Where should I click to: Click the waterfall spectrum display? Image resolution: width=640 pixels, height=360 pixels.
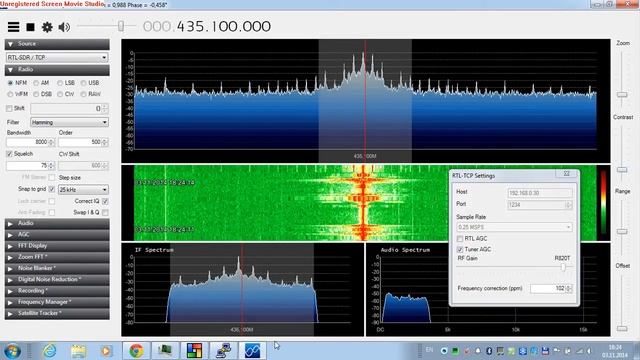[x=366, y=203]
